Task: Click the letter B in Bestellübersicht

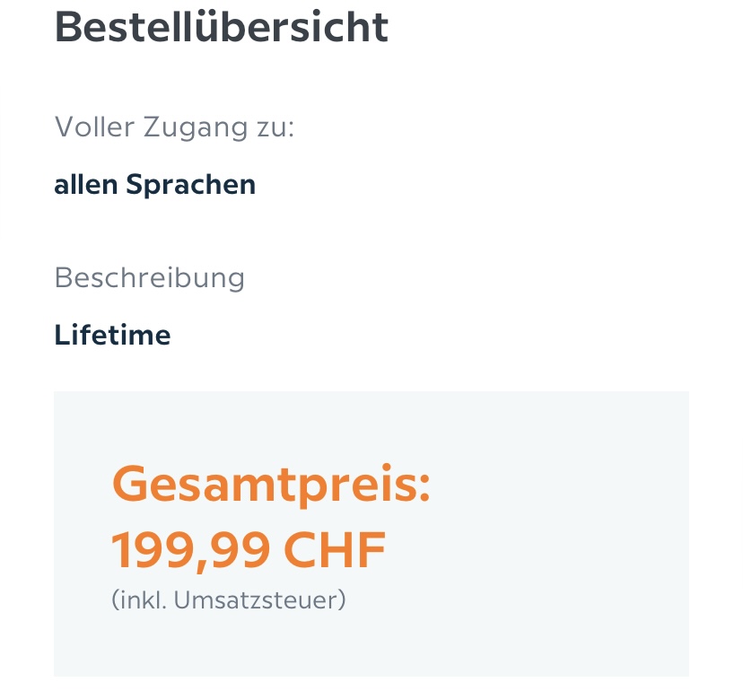Action: (x=70, y=27)
